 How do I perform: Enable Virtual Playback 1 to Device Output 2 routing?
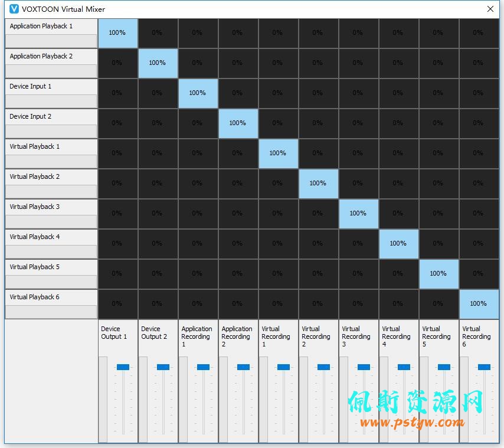tap(158, 153)
